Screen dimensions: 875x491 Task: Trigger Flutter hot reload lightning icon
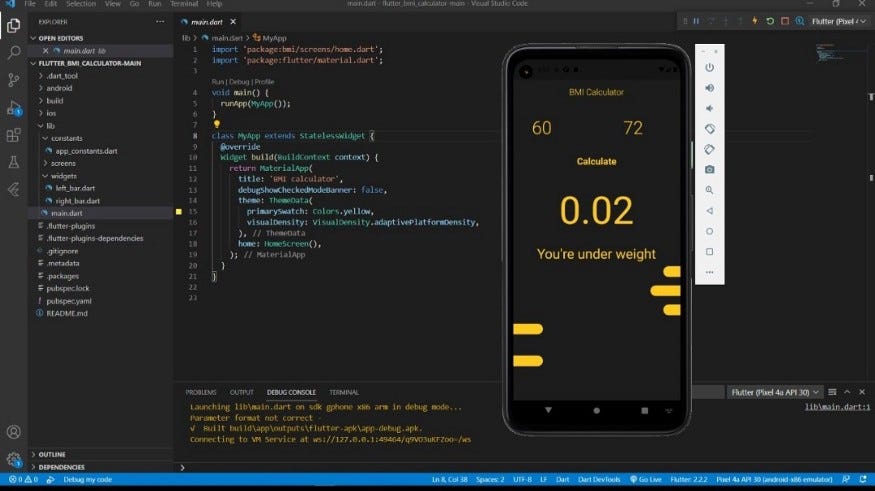click(x=754, y=21)
